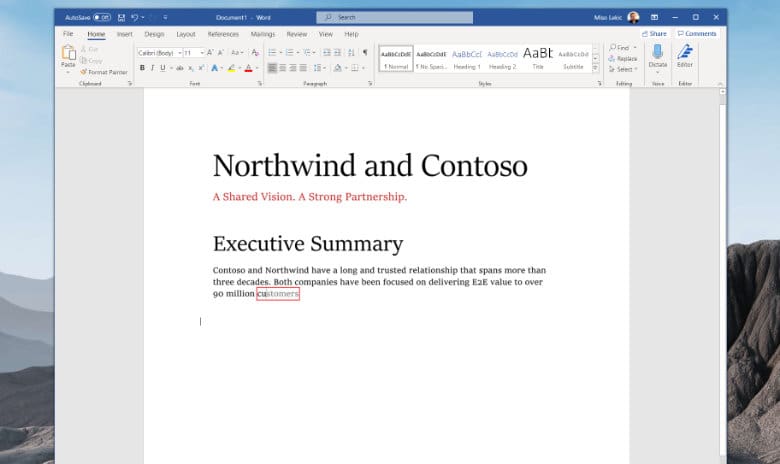Click the Paste clipboard icon
Image resolution: width=780 pixels, height=464 pixels.
tap(68, 52)
